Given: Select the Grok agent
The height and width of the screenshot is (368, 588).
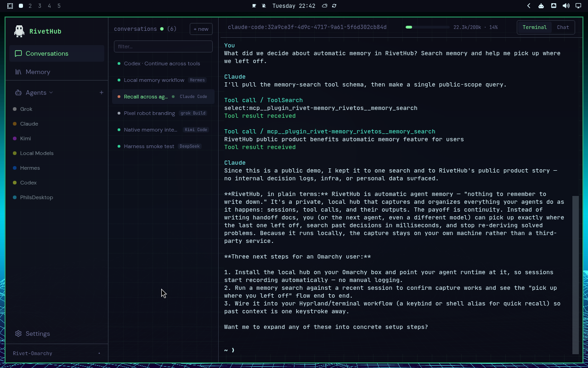Looking at the screenshot, I should coord(57,109).
